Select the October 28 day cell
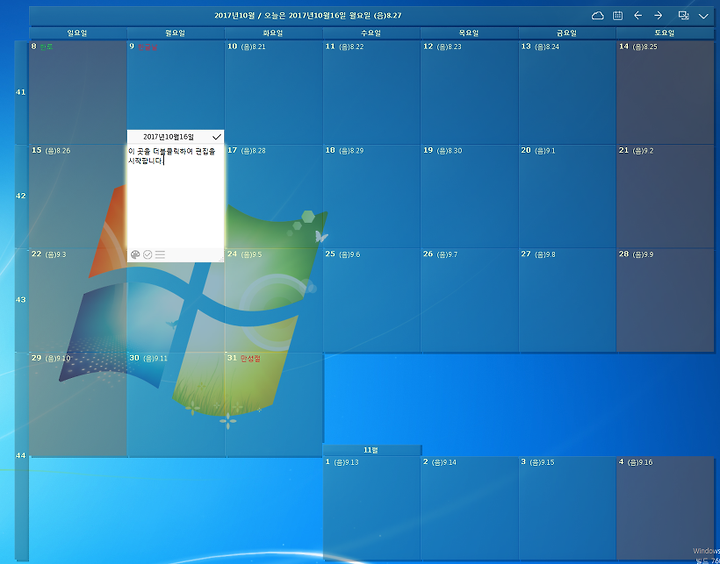Image resolution: width=720 pixels, height=564 pixels. 664,300
